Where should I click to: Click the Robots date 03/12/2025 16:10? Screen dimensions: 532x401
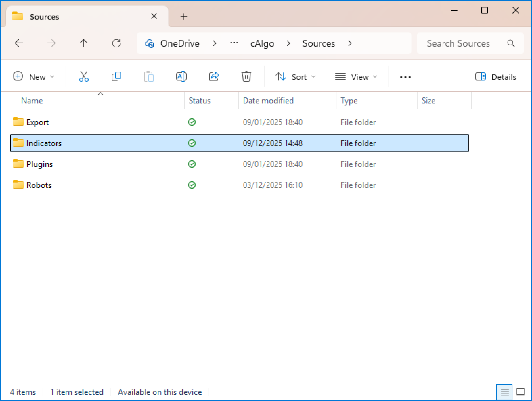[273, 185]
